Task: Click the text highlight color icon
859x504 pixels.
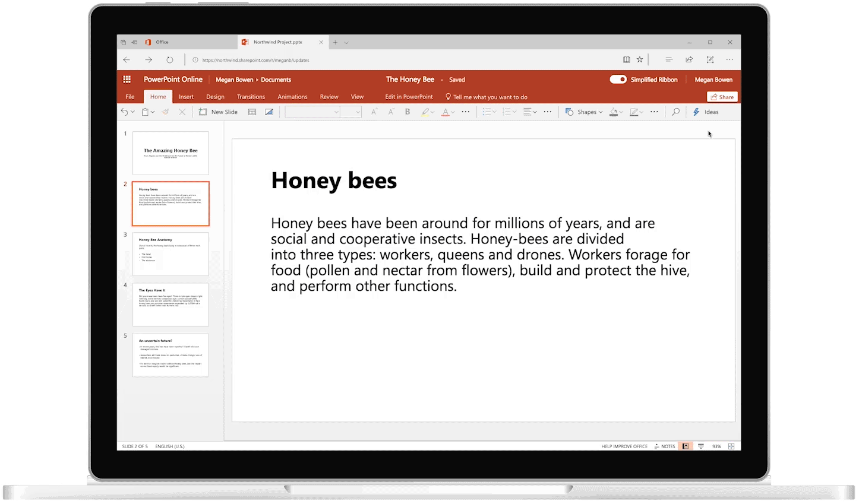Action: 425,112
